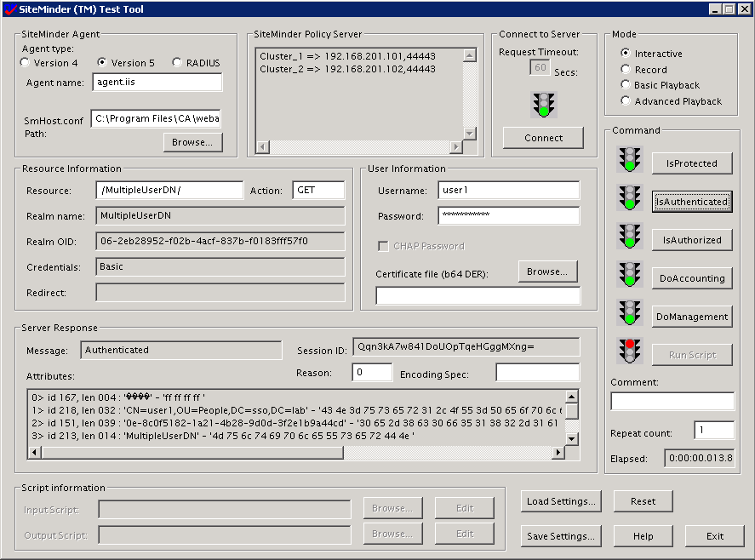Browse for the SmHost.conf path
Viewport: 755px width, 560px height.
[x=192, y=142]
